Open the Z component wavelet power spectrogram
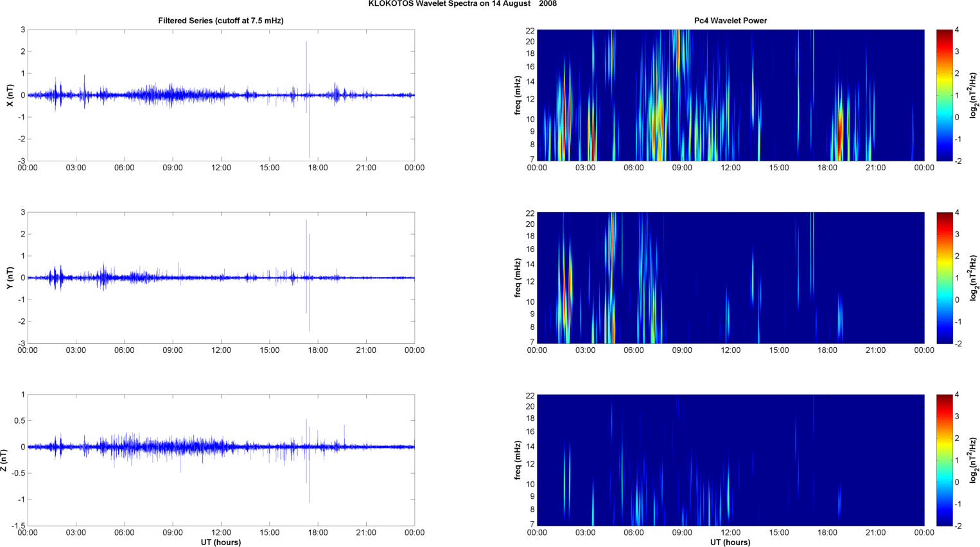This screenshot has width=980, height=547. 730,460
